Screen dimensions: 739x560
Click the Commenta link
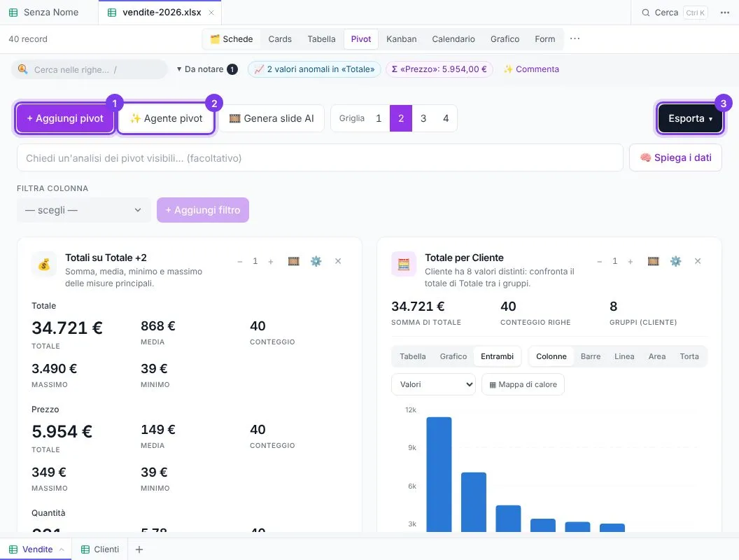[x=531, y=69]
